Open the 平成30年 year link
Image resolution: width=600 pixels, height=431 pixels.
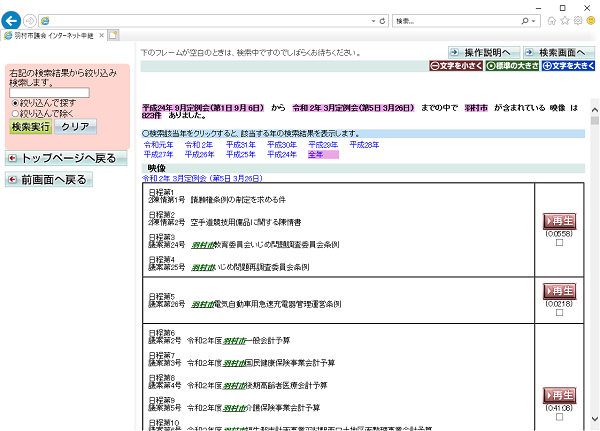282,145
